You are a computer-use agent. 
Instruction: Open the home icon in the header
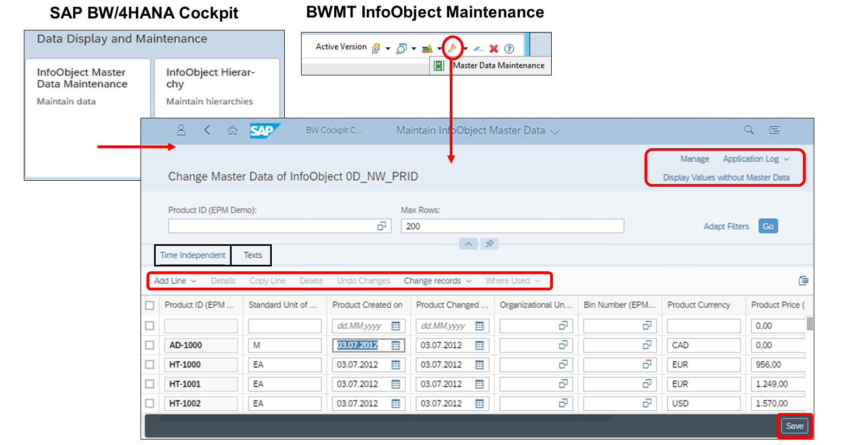tap(232, 130)
